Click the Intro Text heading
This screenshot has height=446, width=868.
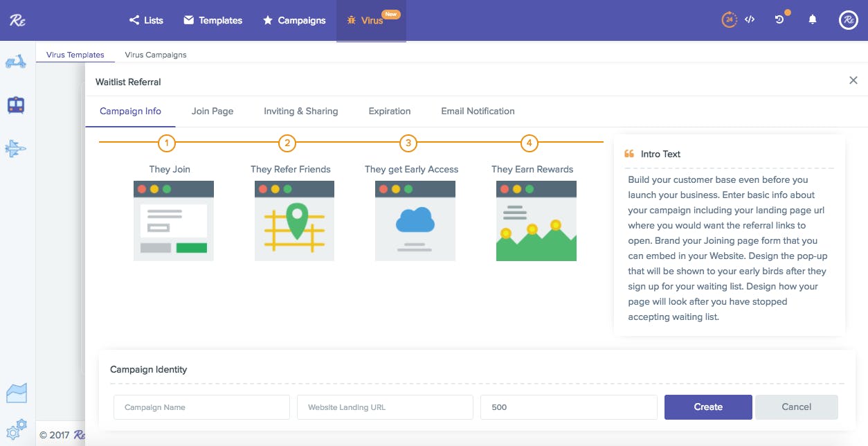661,154
